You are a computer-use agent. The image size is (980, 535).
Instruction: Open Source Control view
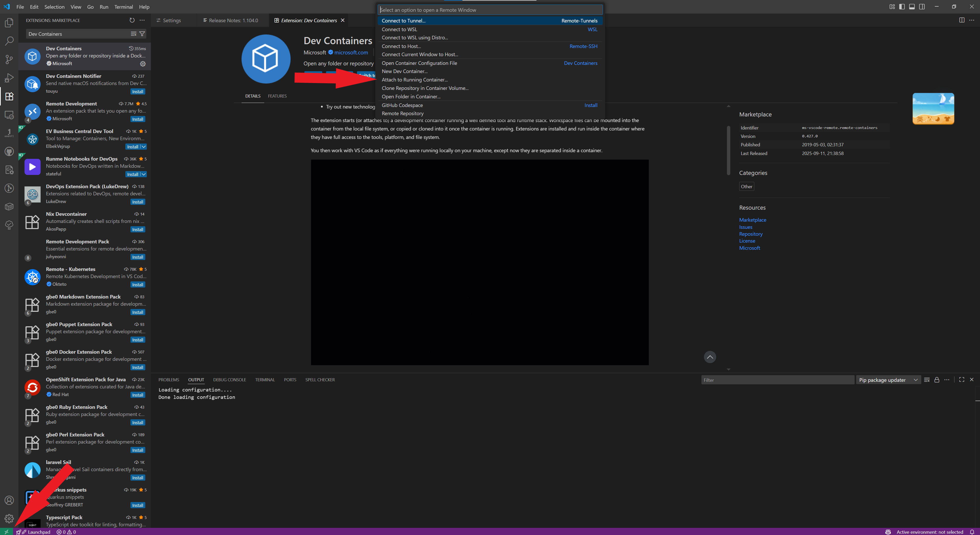click(9, 59)
